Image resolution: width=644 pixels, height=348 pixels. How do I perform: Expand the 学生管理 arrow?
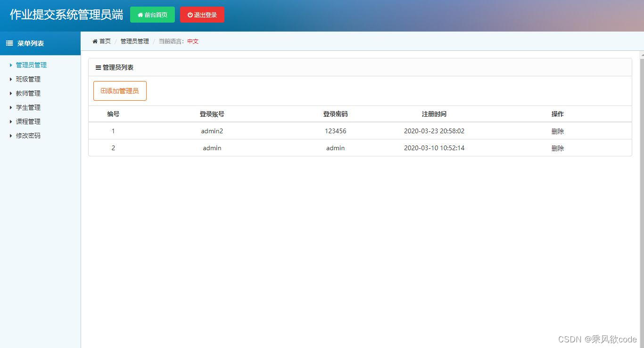11,107
